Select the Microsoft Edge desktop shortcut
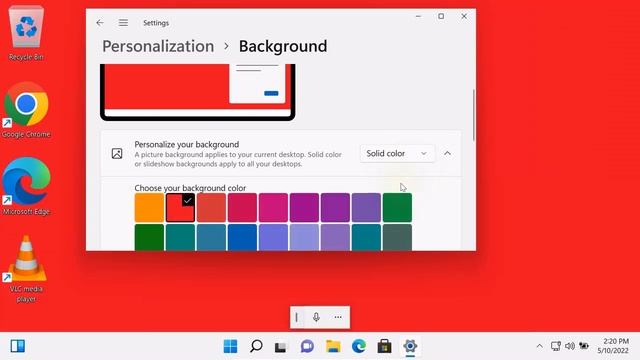 26,187
